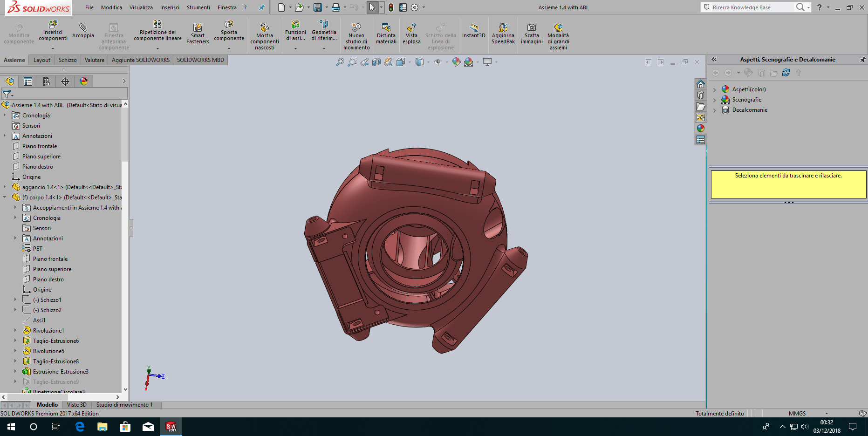Open the ConfigurationManager tab icon
868x436 pixels.
click(47, 82)
